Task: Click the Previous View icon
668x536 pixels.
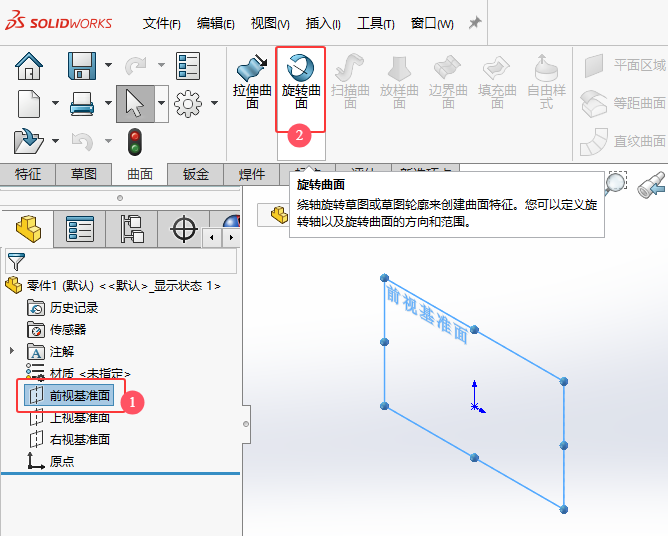Action: (x=651, y=184)
